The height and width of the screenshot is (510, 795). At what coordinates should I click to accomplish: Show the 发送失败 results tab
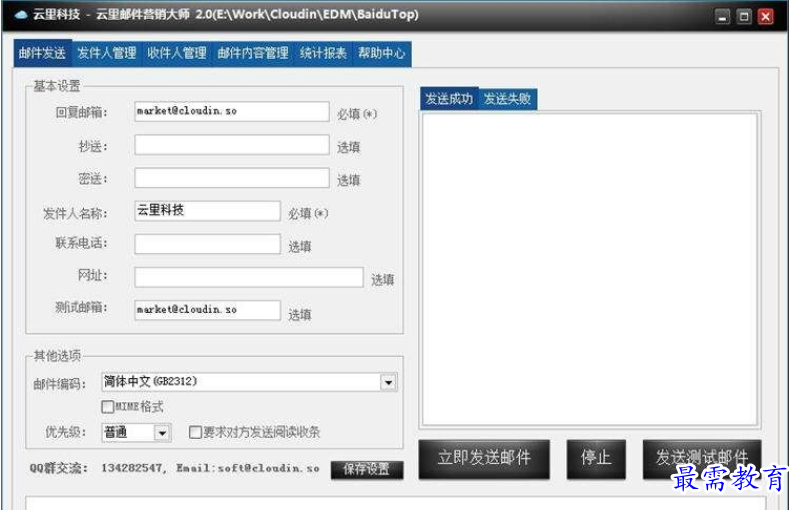pyautogui.click(x=507, y=98)
